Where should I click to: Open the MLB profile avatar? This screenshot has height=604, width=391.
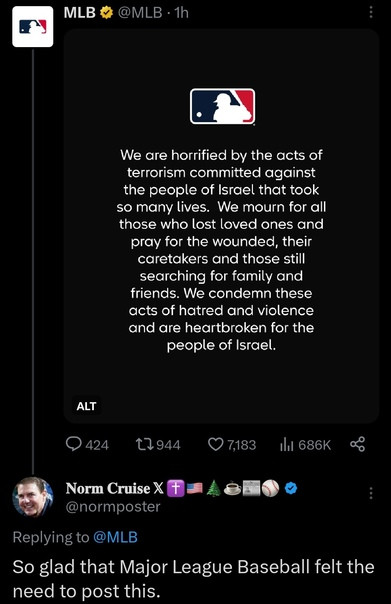[33, 27]
